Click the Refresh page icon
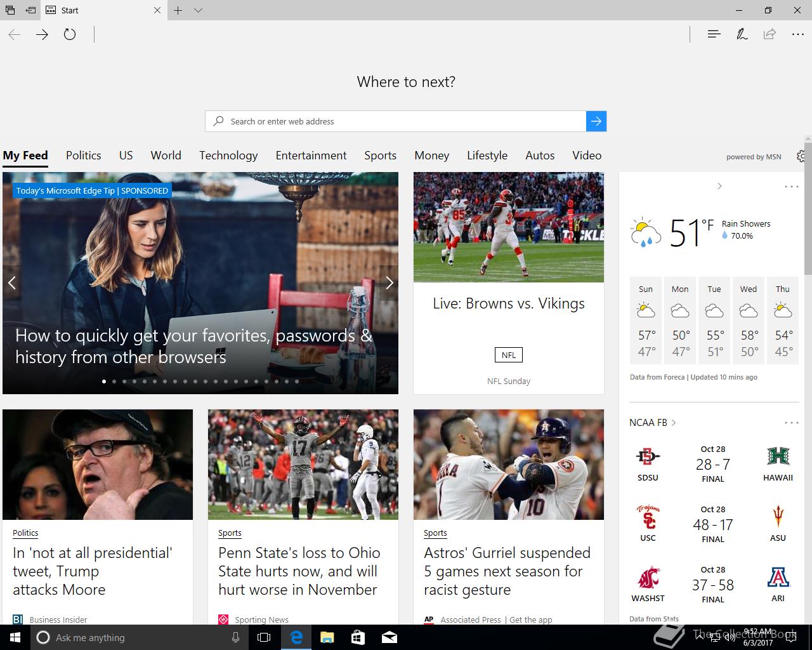This screenshot has height=650, width=812. 70,34
